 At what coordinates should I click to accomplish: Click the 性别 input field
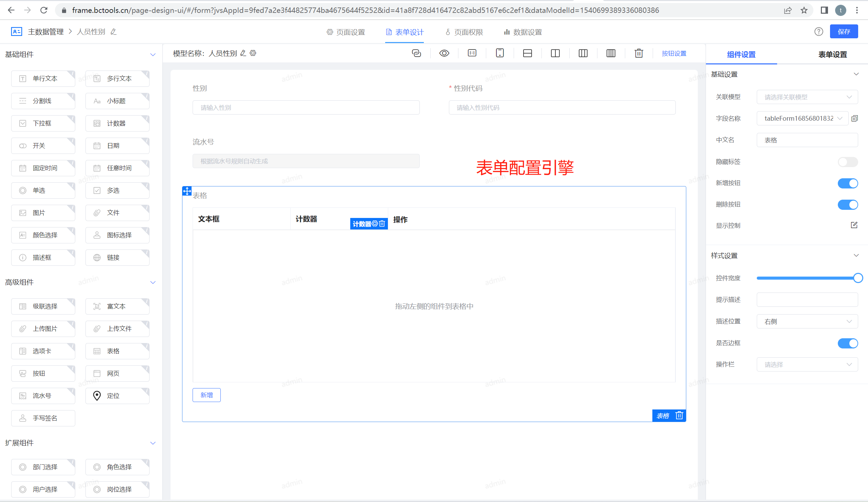tap(306, 108)
